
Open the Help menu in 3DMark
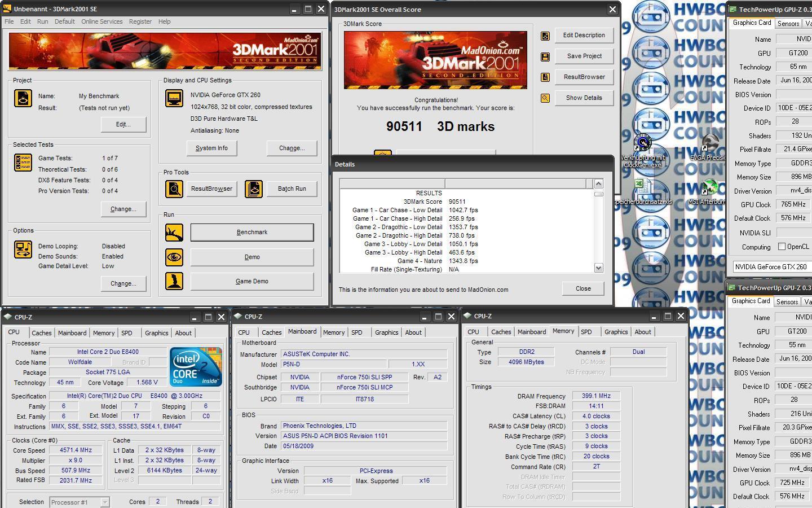(164, 21)
